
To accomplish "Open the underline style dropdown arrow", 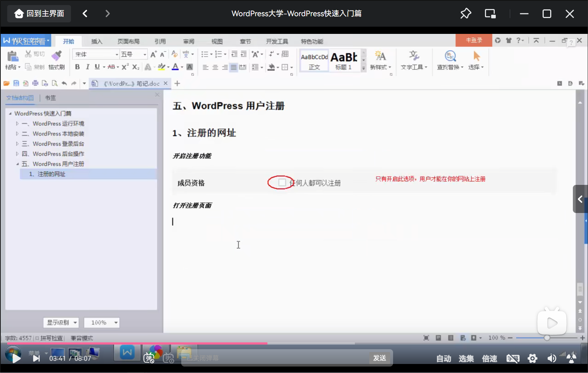I will (x=104, y=67).
